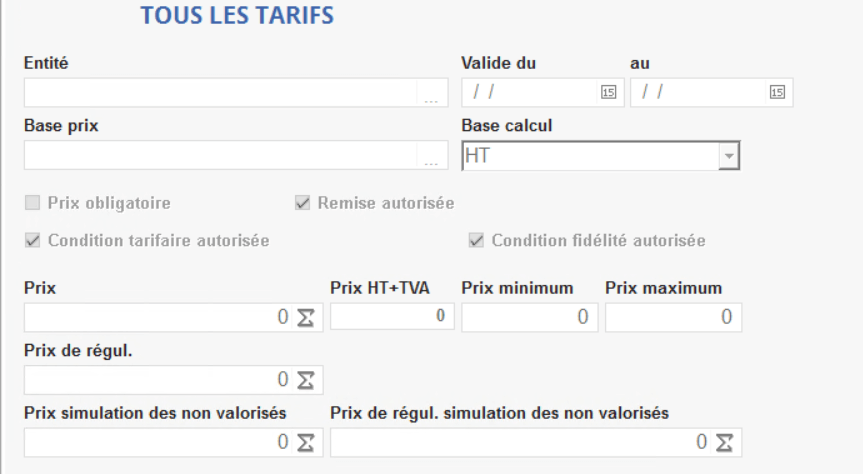This screenshot has height=474, width=863.
Task: Click sigma icon in Prix de régul. simulation field
Action: click(x=724, y=442)
